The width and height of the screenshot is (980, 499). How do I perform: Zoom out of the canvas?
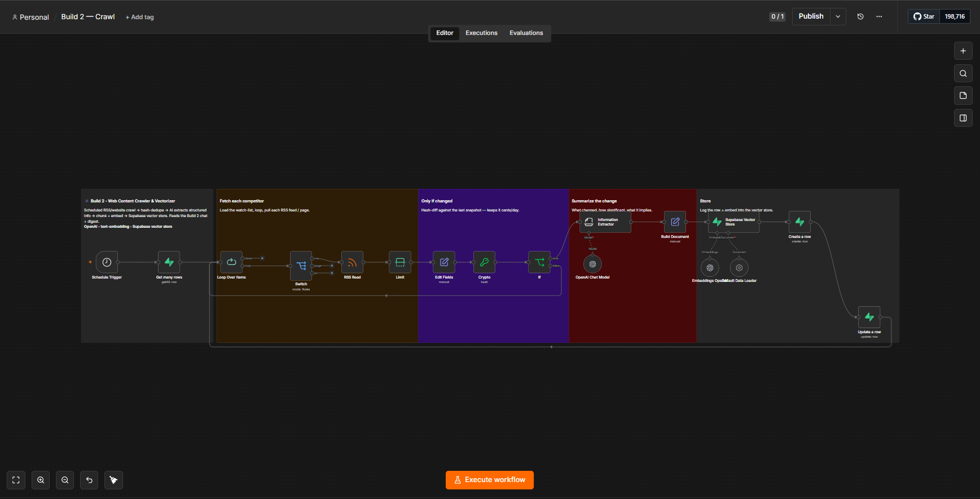pyautogui.click(x=65, y=480)
